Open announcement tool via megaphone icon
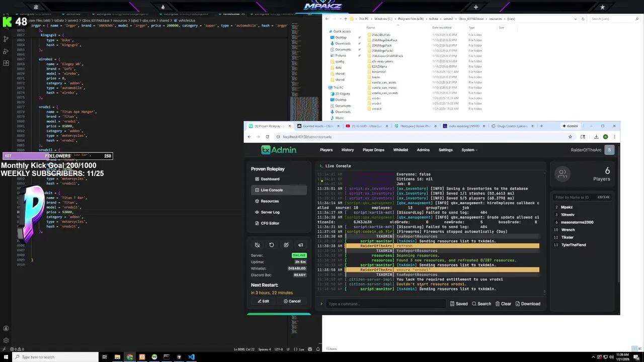This screenshot has width=644, height=362. coord(300,245)
